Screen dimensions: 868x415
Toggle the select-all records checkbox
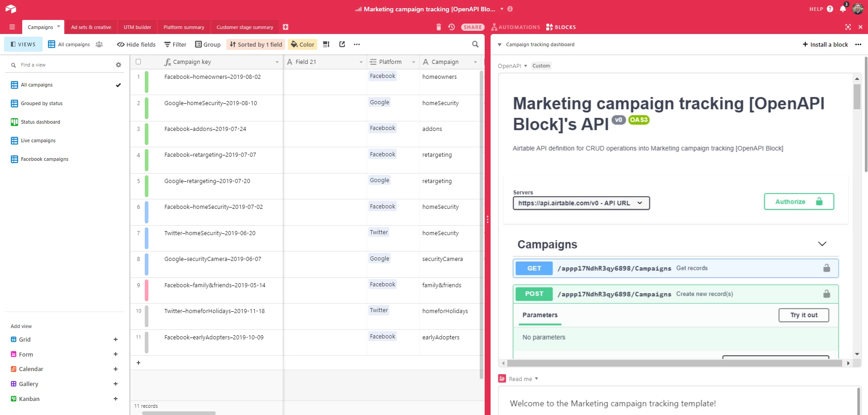138,62
